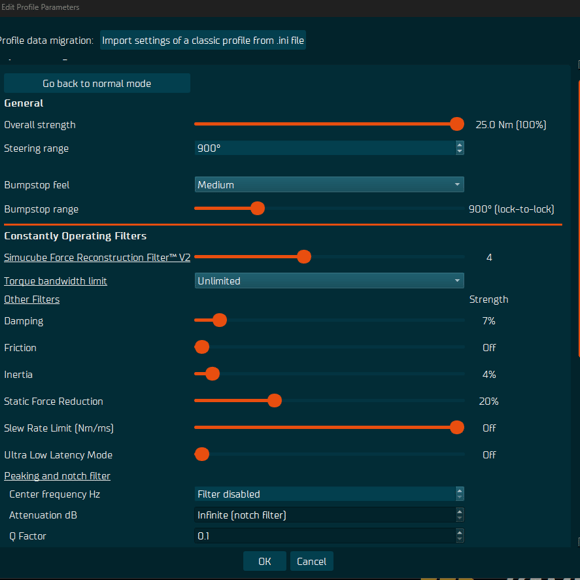Toggle the Ultra Low Latency Mode slider
Viewport: 580px width, 580px height.
point(202,454)
